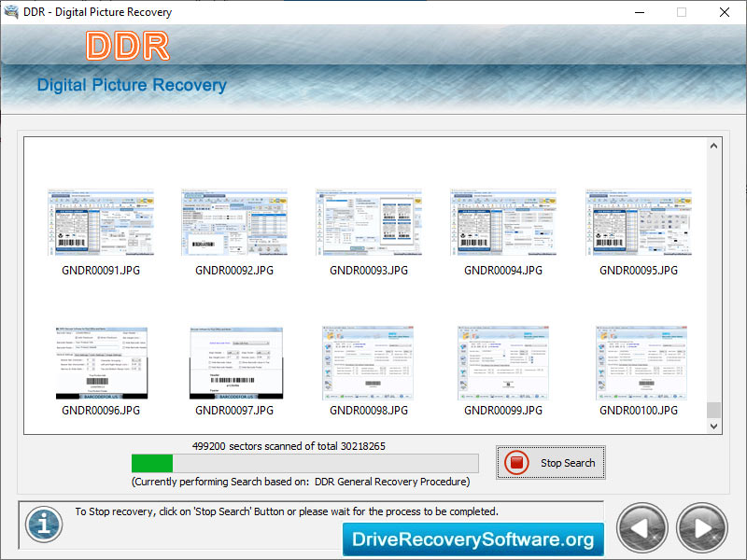
Task: Click the file name GNDR00093.JPG
Action: 369,271
